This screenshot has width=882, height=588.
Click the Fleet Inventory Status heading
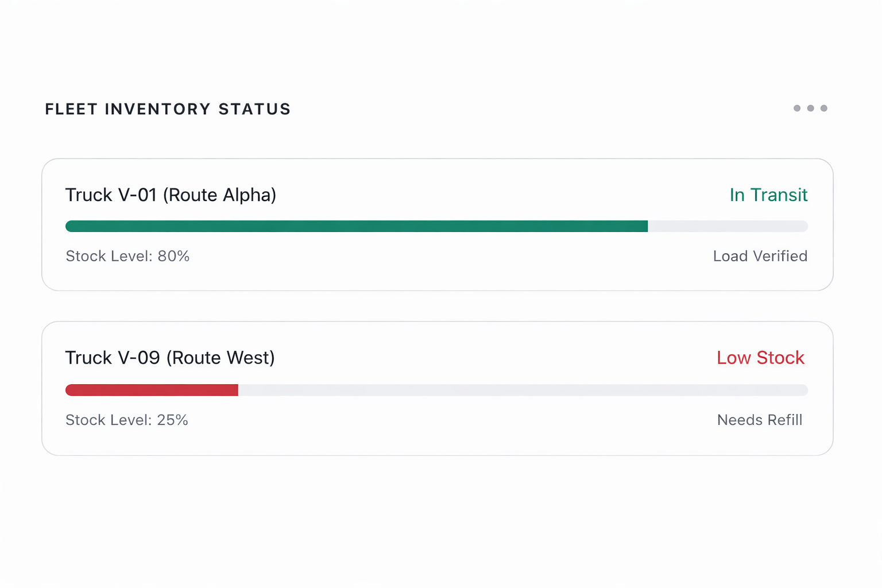(x=168, y=109)
